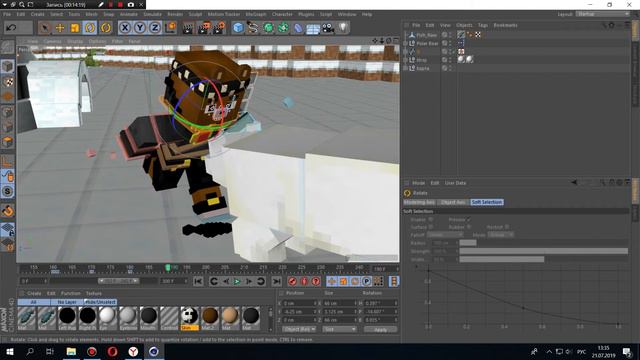
Task: Play the animation forward
Action: click(237, 281)
